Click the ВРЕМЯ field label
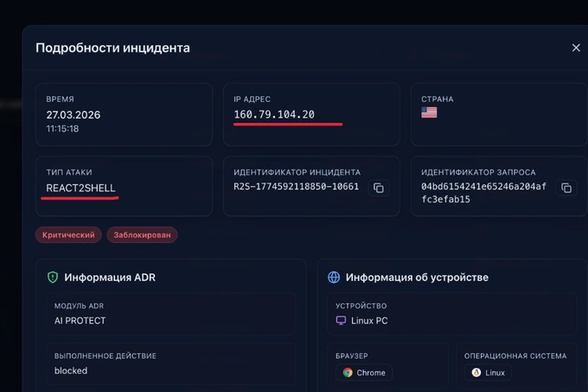This screenshot has height=392, width=588. click(x=60, y=99)
